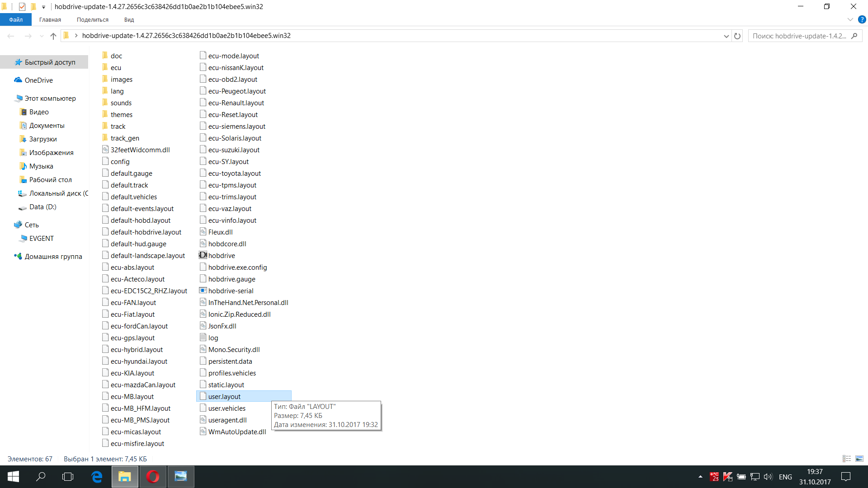
Task: Select the log text file icon
Action: [x=203, y=338]
